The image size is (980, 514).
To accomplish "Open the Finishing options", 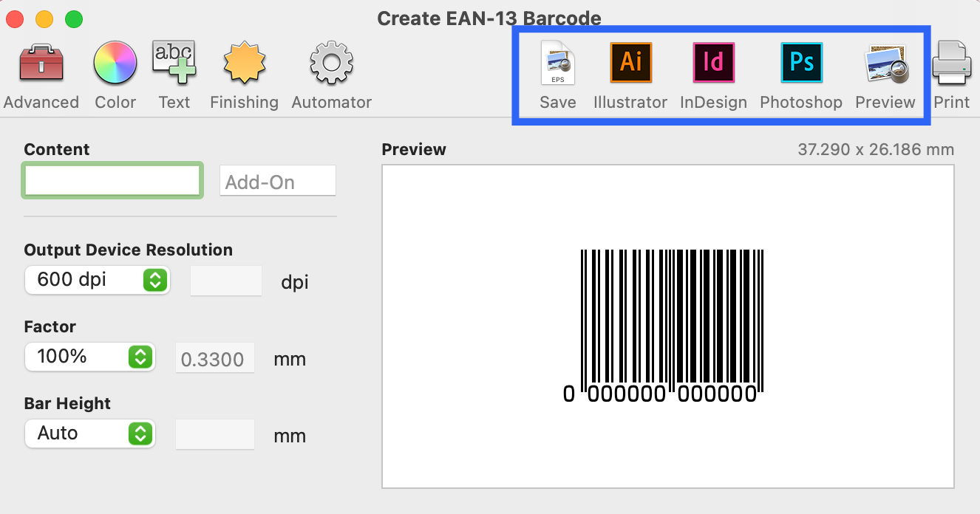I will 244,76.
